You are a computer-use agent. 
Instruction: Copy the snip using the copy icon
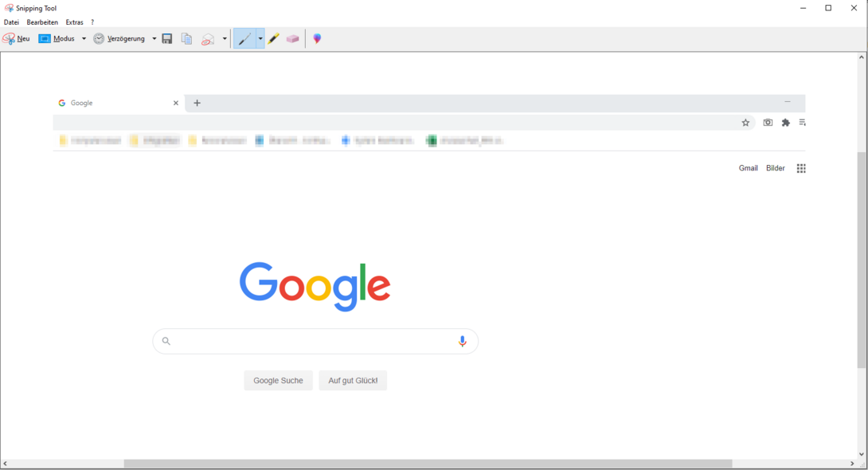coord(186,38)
